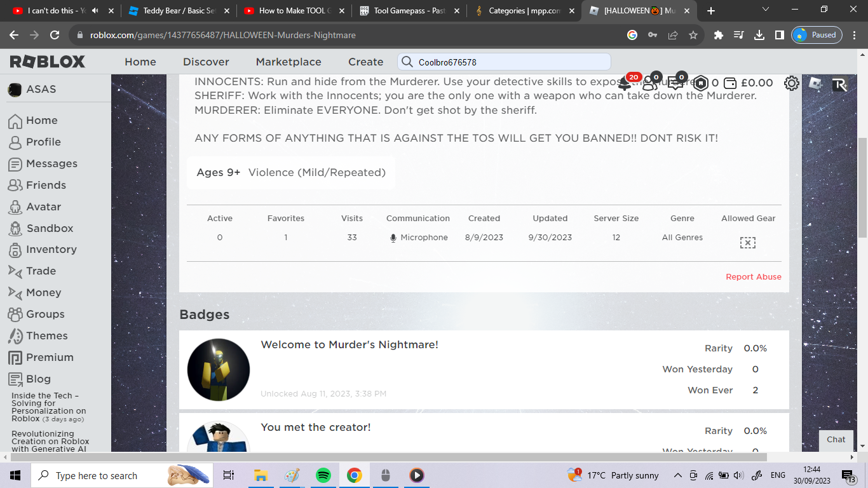Open a new browser tab
The image size is (868, 488).
(x=710, y=11)
